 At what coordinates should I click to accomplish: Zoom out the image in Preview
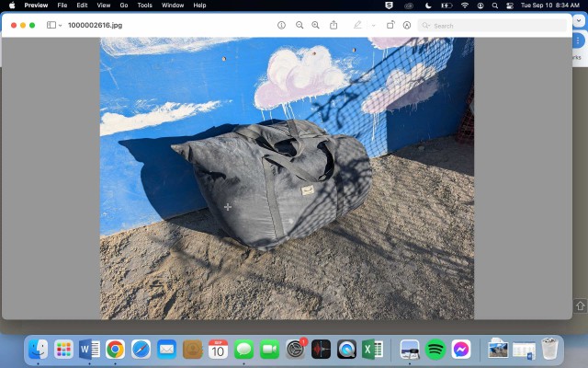pos(300,25)
